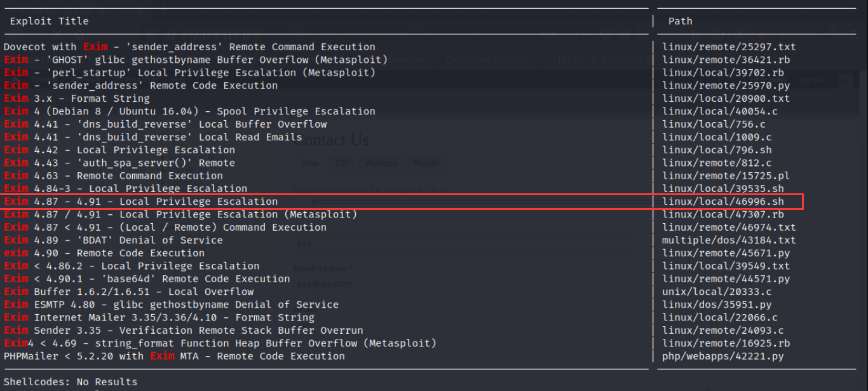Select Exim 4.87 < 4.91 Command Execution title
The width and height of the screenshot is (868, 391).
165,227
